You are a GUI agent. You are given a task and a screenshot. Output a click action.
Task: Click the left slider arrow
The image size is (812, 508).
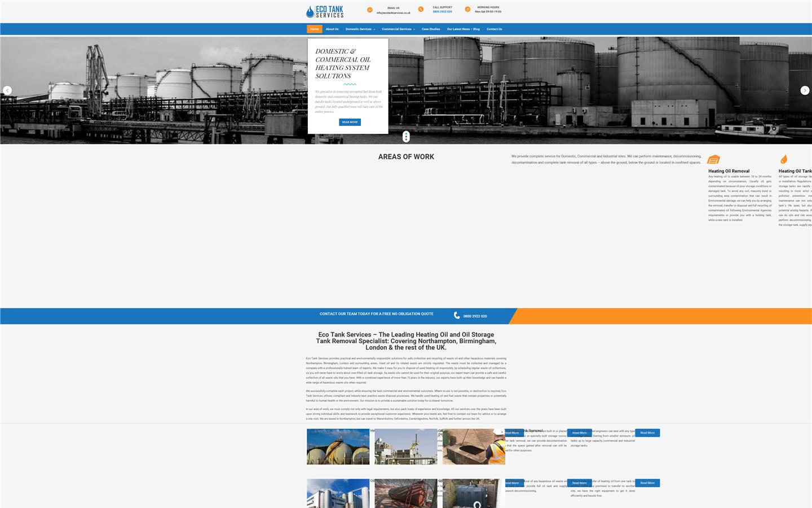tap(7, 90)
